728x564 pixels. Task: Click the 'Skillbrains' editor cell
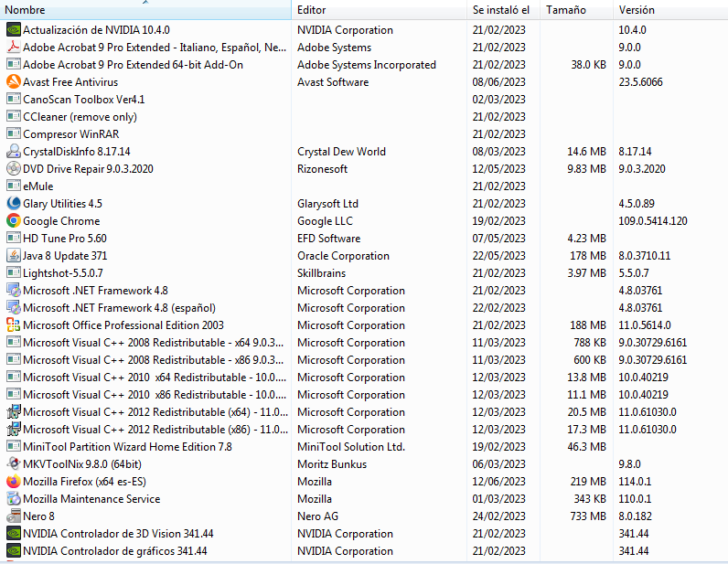(x=321, y=273)
